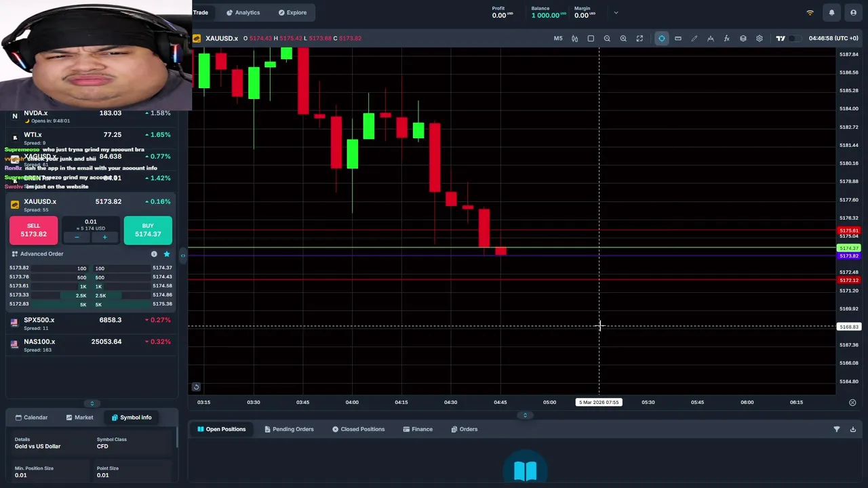Expand the account summary dropdown arrow
Screen dimensions: 868x488
click(616, 13)
